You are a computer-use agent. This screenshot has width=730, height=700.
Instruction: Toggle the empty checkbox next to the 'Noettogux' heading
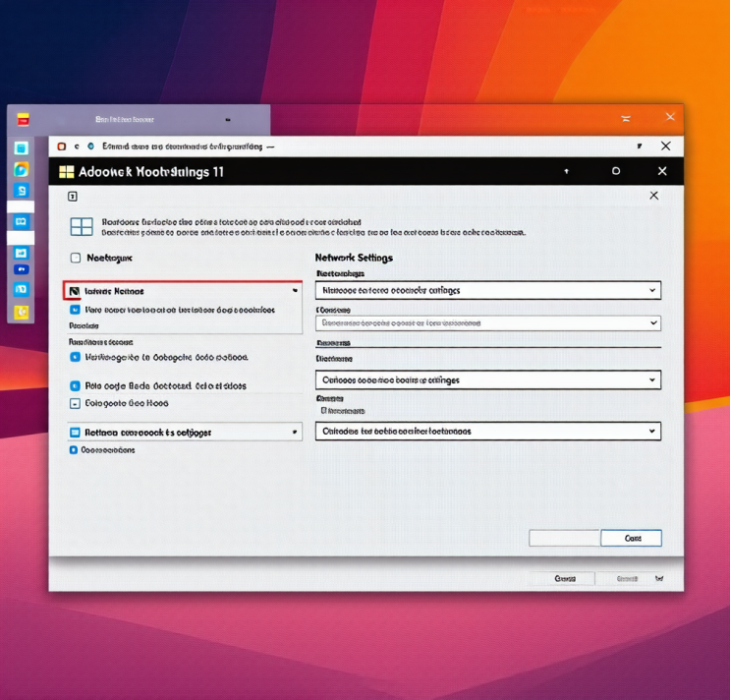point(76,258)
